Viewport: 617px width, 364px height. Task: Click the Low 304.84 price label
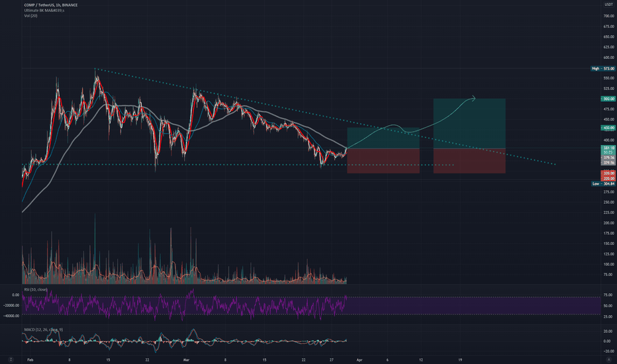coord(603,184)
